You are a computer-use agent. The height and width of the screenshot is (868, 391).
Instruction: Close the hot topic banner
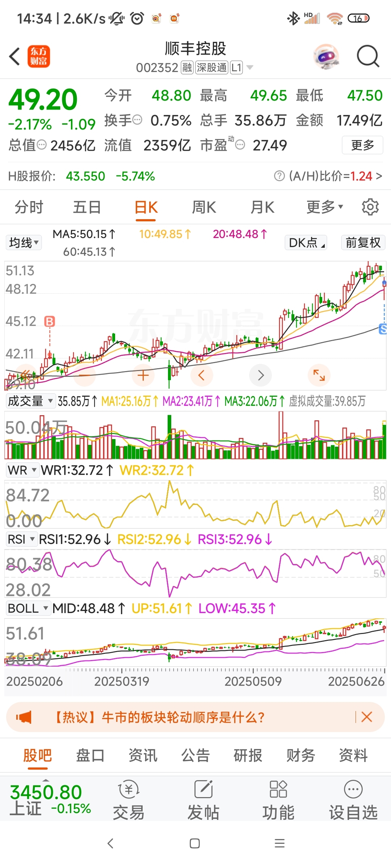[367, 717]
